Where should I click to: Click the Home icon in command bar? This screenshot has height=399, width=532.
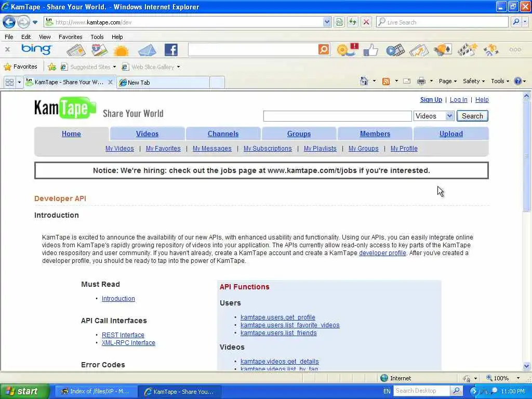pos(364,81)
